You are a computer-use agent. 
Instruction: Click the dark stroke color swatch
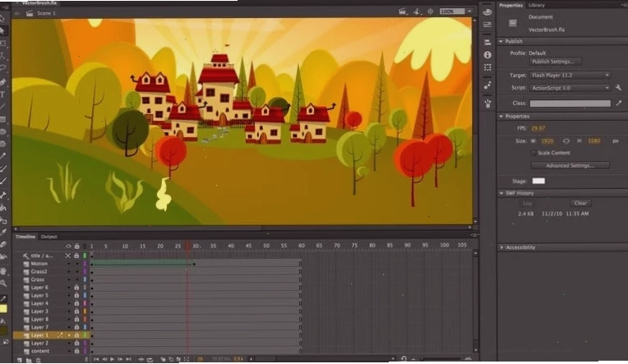click(3, 331)
